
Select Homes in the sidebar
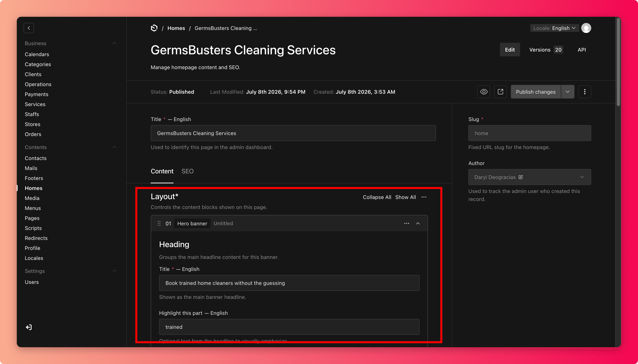[x=34, y=188]
